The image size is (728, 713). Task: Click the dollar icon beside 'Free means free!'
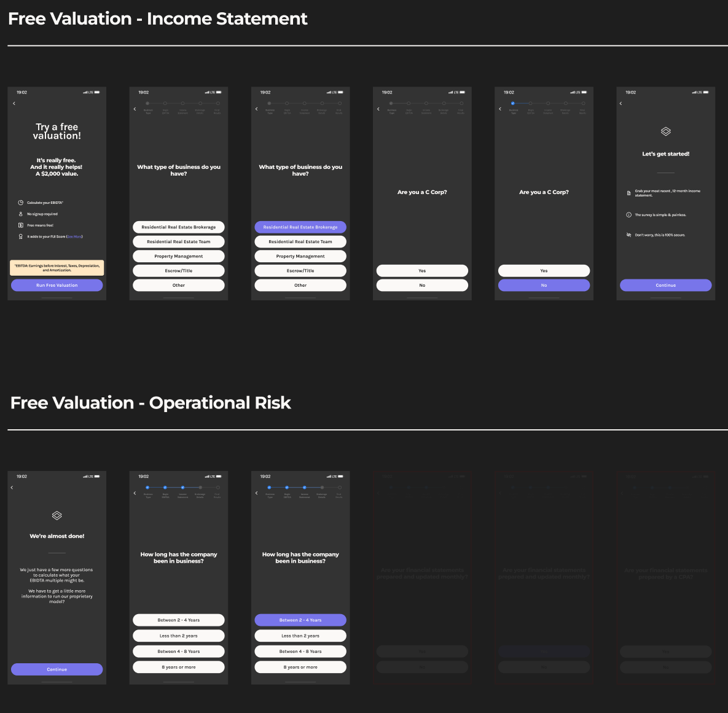pyautogui.click(x=20, y=225)
